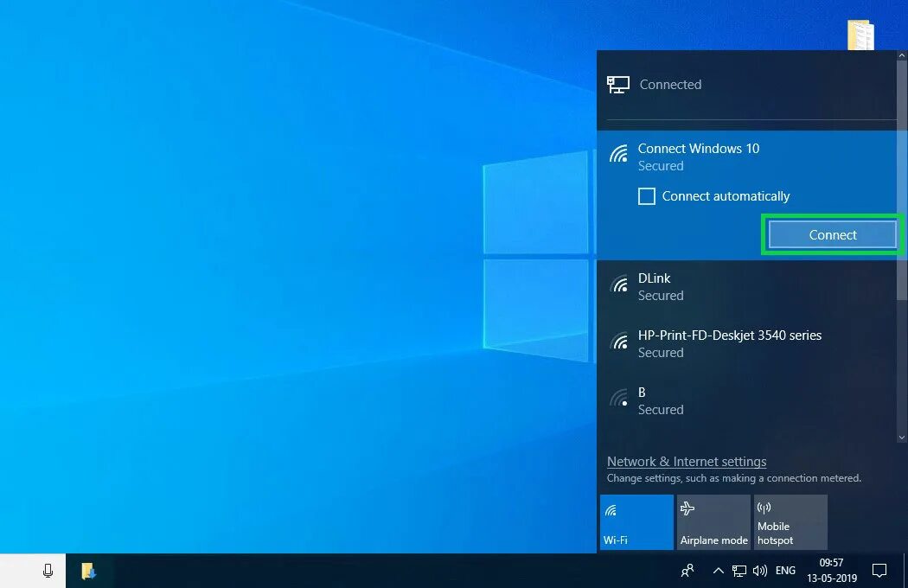
Task: Click the Wi-Fi signal icon beside DLink
Action: click(619, 284)
